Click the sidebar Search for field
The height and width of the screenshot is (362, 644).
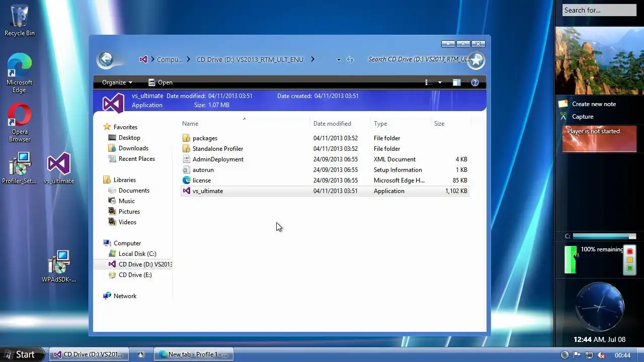[x=599, y=10]
